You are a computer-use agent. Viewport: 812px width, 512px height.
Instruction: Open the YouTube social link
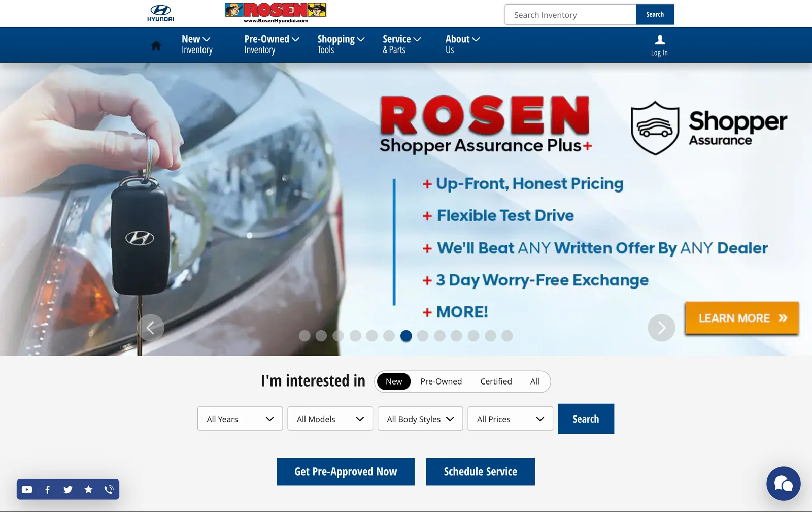(27, 489)
